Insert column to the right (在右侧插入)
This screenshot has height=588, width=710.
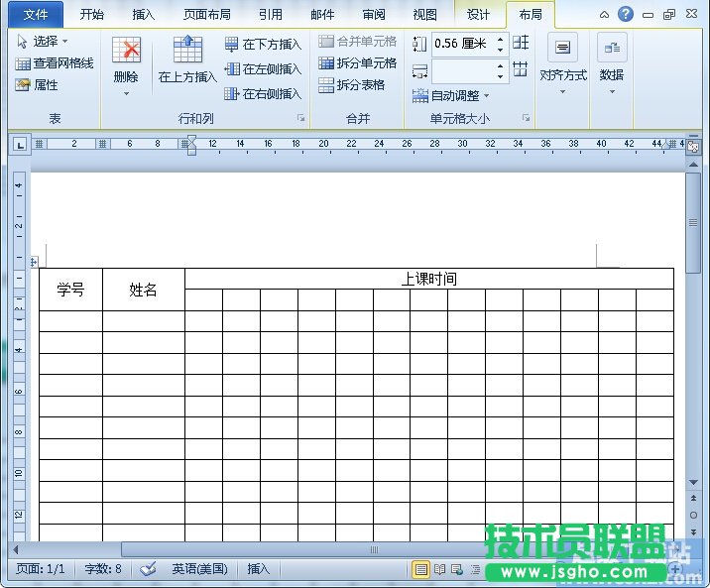click(263, 94)
